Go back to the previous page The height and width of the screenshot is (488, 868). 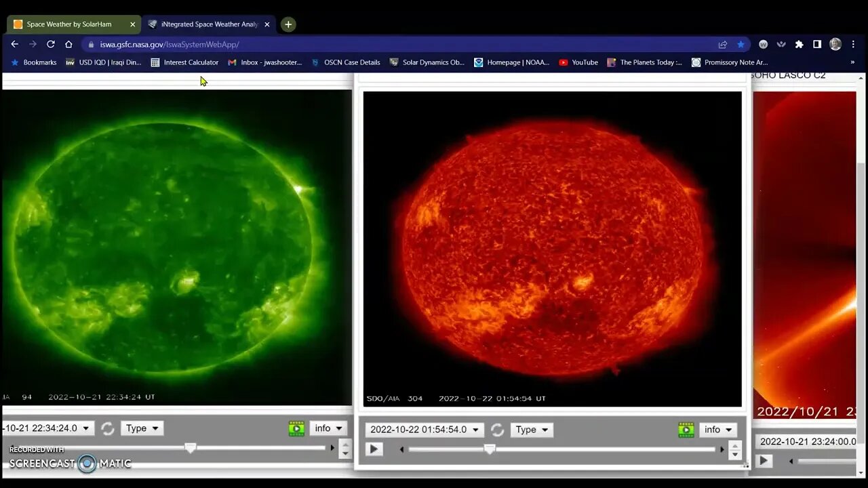click(x=15, y=44)
